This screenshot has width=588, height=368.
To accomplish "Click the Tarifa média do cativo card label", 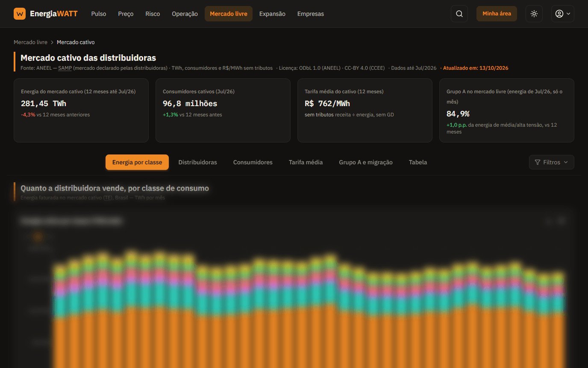I will 344,92.
